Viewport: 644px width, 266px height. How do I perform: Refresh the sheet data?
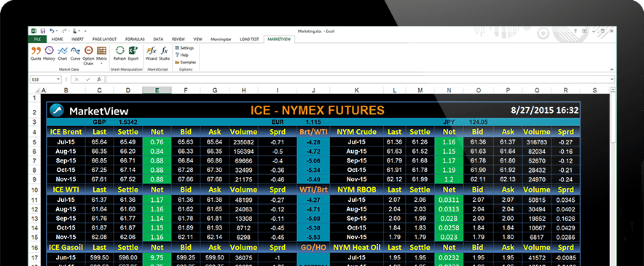coord(119,53)
